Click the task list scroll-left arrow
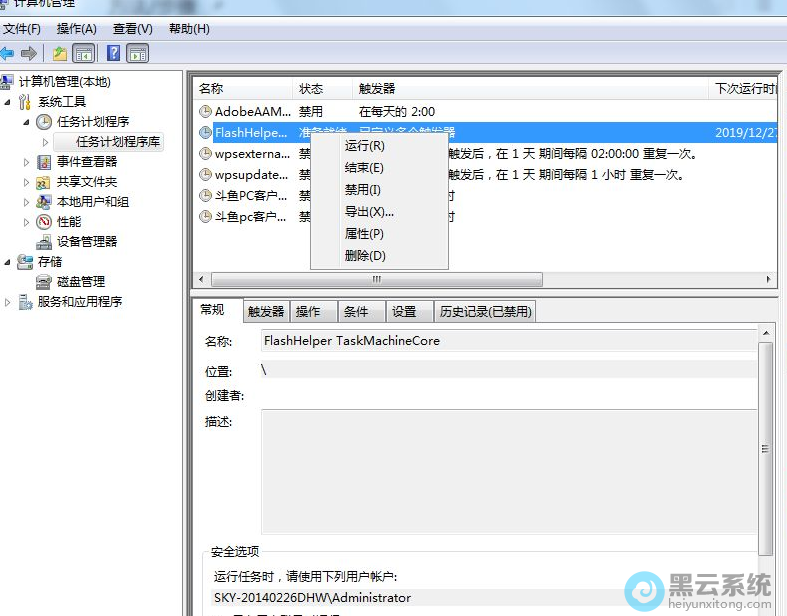 click(201, 279)
